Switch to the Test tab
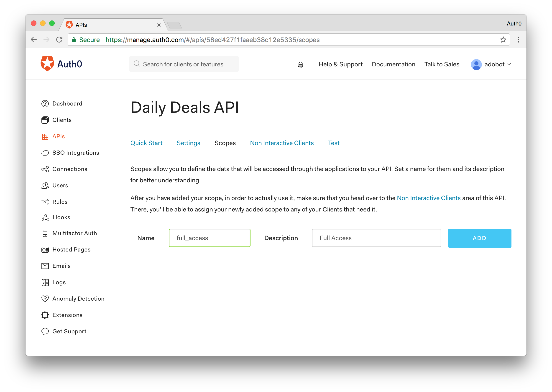This screenshot has width=552, height=392. pyautogui.click(x=334, y=143)
